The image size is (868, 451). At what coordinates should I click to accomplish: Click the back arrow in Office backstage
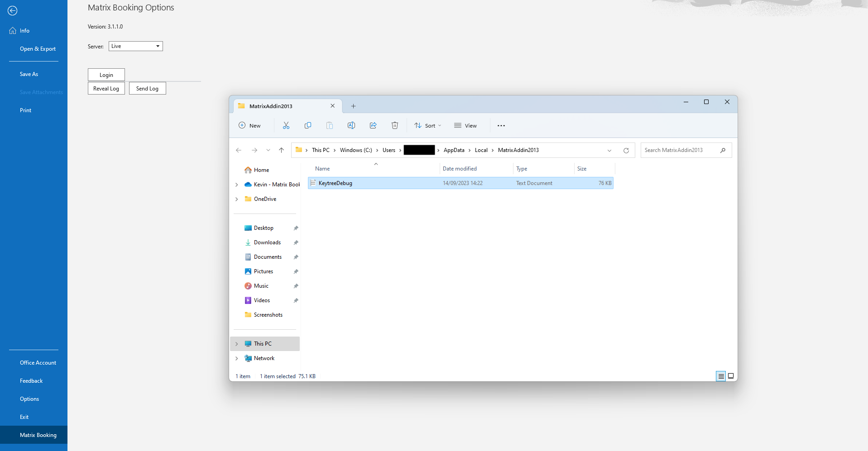tap(13, 11)
